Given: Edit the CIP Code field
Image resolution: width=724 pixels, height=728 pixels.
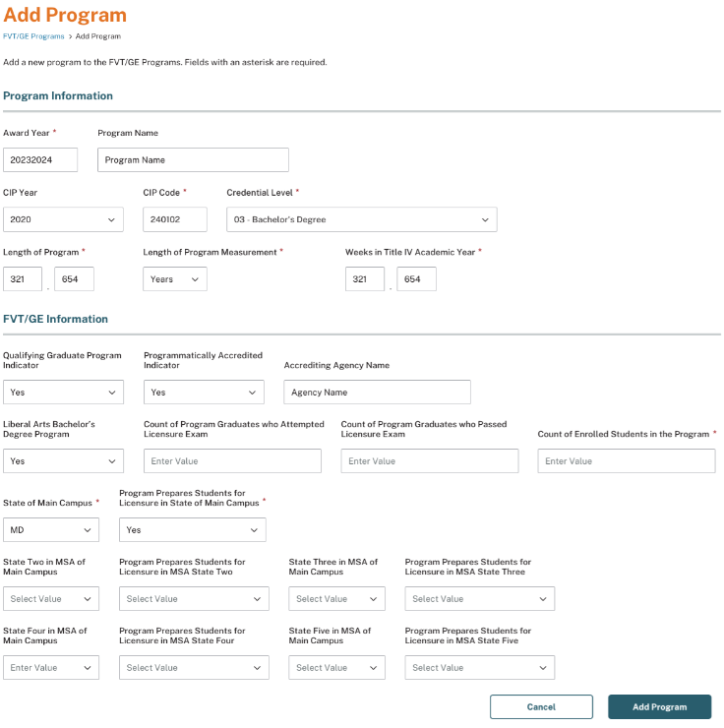Looking at the screenshot, I should point(175,219).
